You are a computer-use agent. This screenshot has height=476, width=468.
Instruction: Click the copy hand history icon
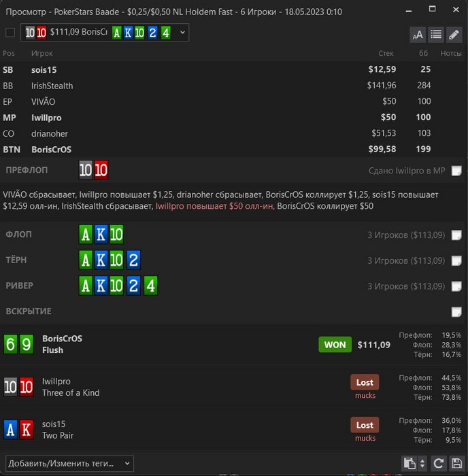[x=409, y=463]
